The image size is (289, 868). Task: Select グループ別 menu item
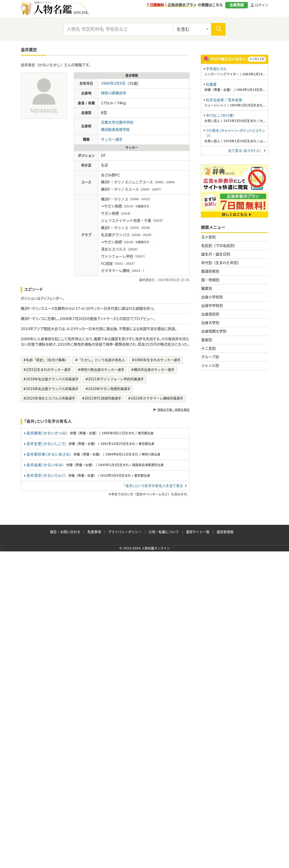235,357
